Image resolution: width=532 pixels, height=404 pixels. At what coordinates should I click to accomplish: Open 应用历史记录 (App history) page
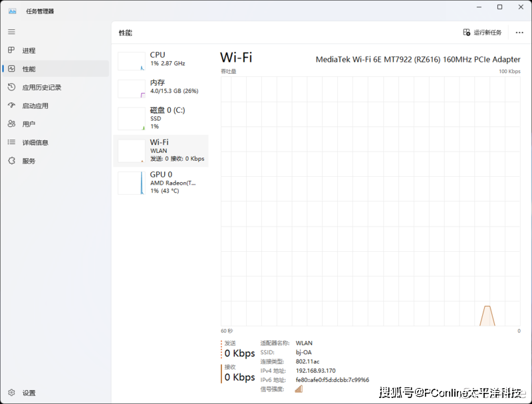pyautogui.click(x=41, y=87)
